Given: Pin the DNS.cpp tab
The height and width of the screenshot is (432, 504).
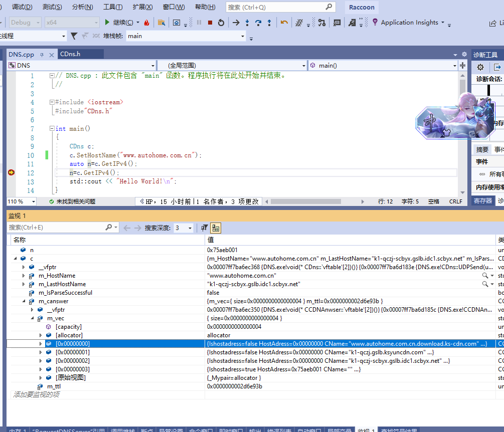Looking at the screenshot, I should pos(42,54).
